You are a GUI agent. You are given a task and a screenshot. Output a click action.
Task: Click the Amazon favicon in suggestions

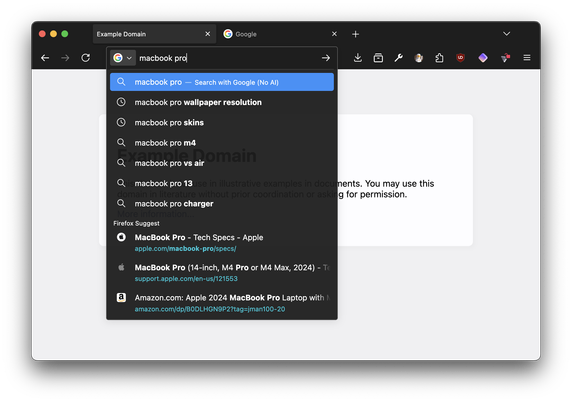pyautogui.click(x=121, y=297)
